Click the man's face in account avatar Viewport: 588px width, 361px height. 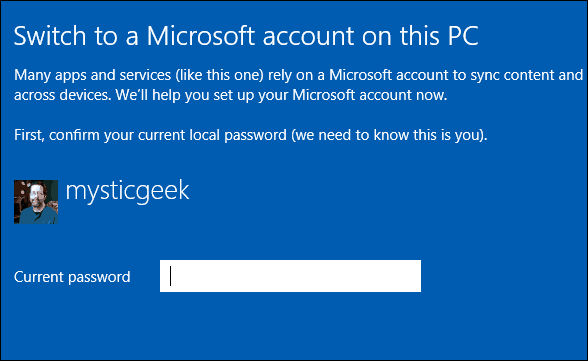(36, 195)
